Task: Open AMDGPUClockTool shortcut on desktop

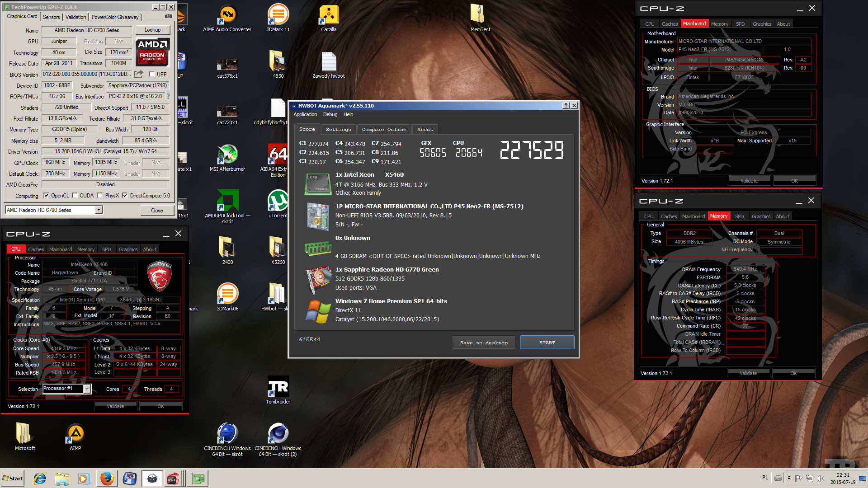Action: coord(227,206)
